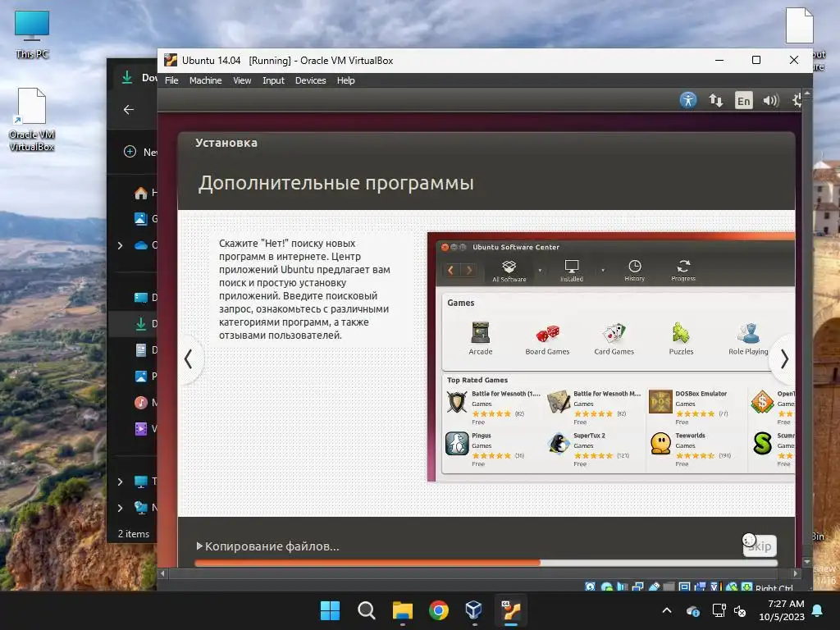Open the Help menu in VirtualBox
The image size is (840, 630).
point(345,80)
